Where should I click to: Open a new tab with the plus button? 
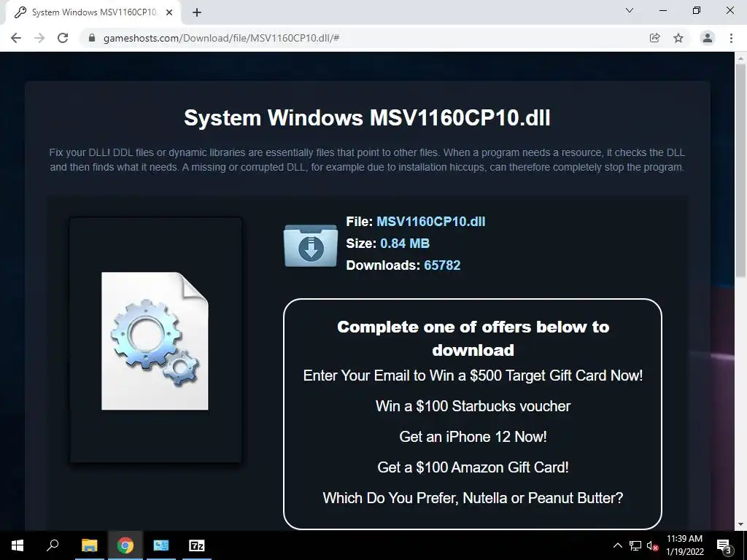pyautogui.click(x=197, y=12)
